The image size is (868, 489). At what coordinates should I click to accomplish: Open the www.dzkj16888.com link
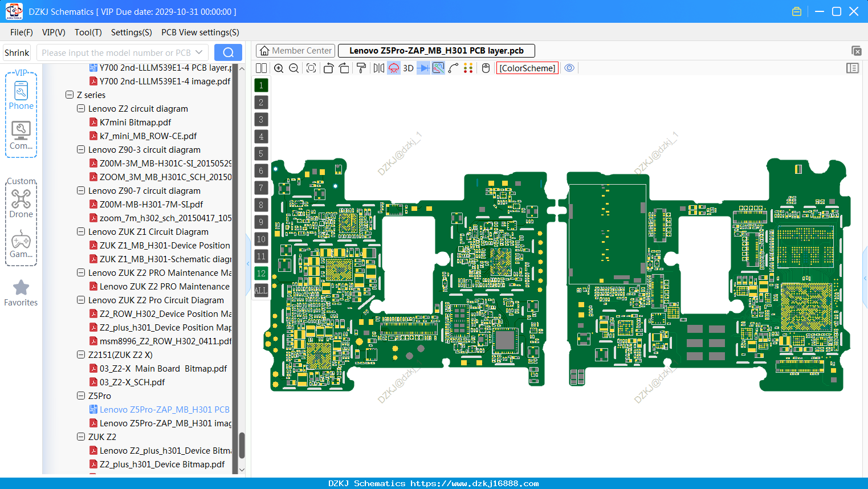coord(474,483)
